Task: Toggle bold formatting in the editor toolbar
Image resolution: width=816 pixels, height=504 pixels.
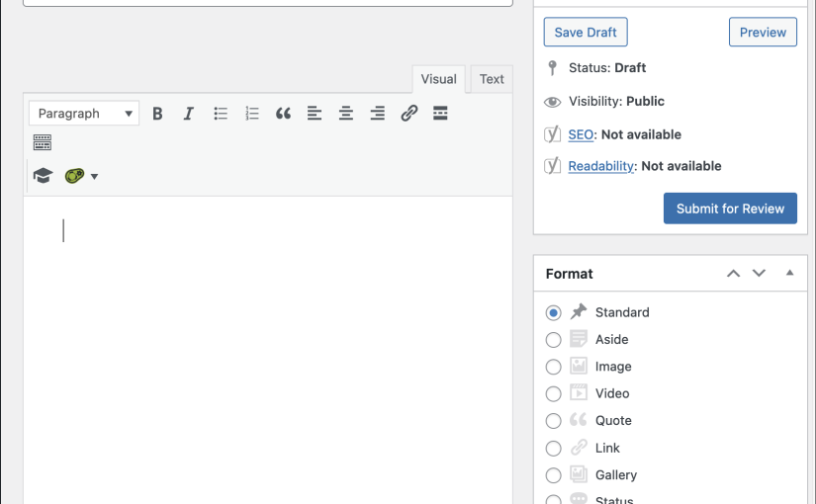Action: (157, 114)
